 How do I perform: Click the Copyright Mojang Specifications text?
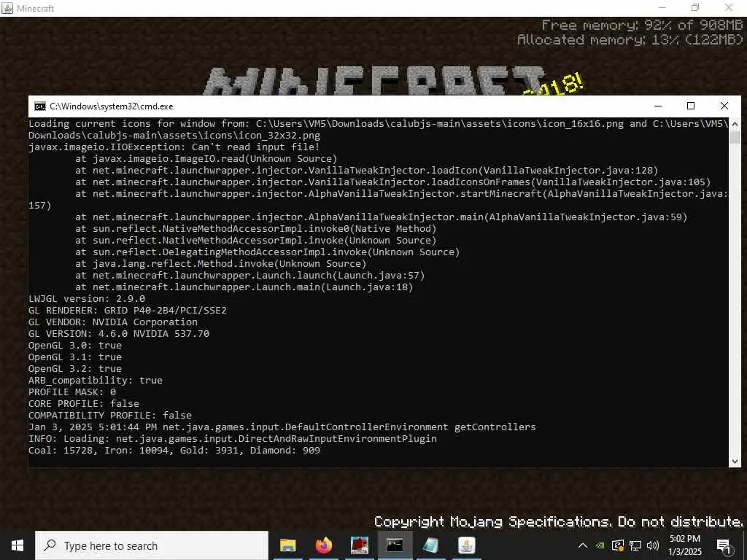[559, 522]
